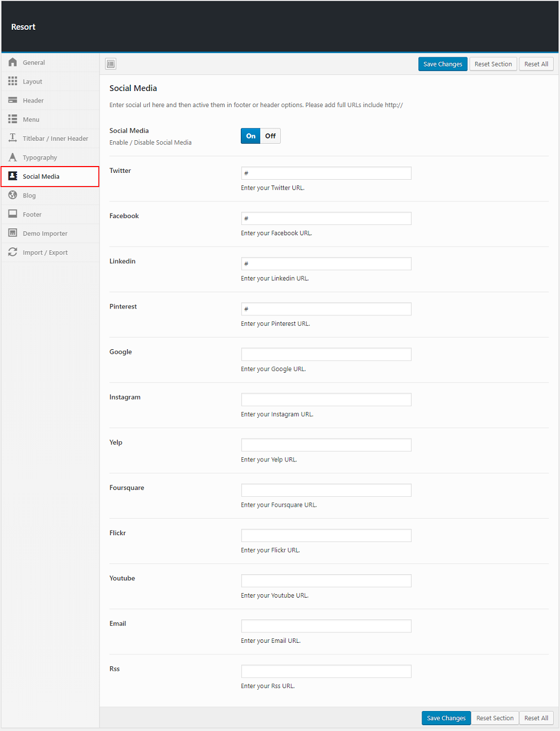Select the Social Media sidebar tab
Image resolution: width=560 pixels, height=731 pixels.
coord(41,176)
